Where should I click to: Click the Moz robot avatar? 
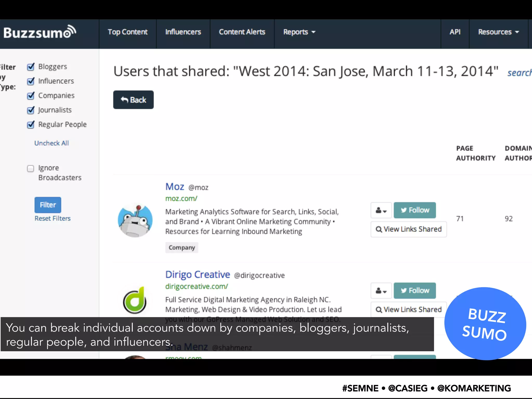pos(135,220)
